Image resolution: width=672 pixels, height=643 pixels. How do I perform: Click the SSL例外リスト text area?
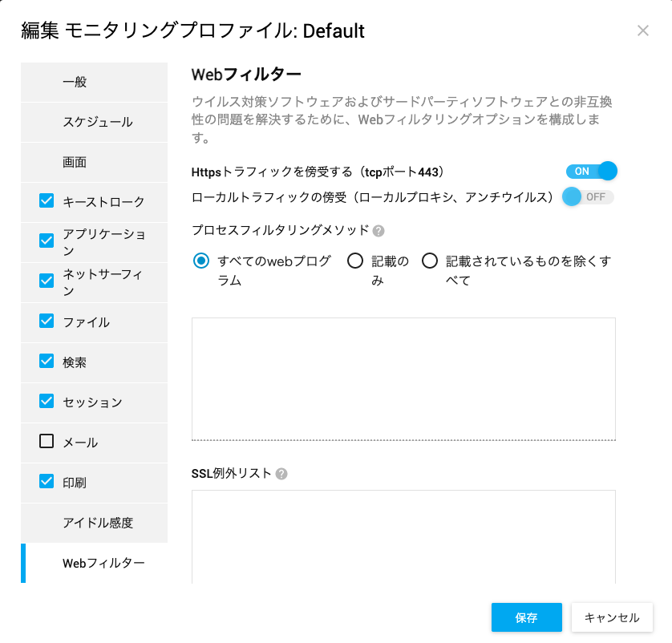[x=403, y=536]
